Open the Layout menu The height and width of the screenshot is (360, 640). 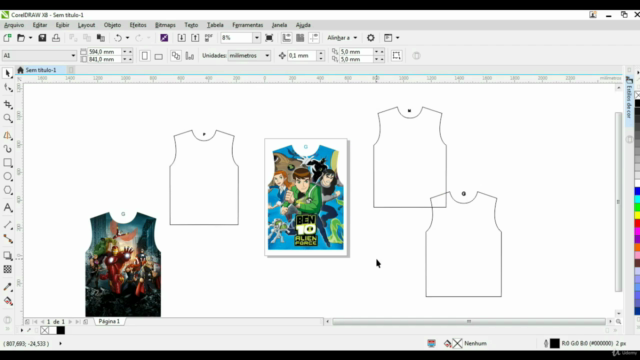pyautogui.click(x=86, y=25)
